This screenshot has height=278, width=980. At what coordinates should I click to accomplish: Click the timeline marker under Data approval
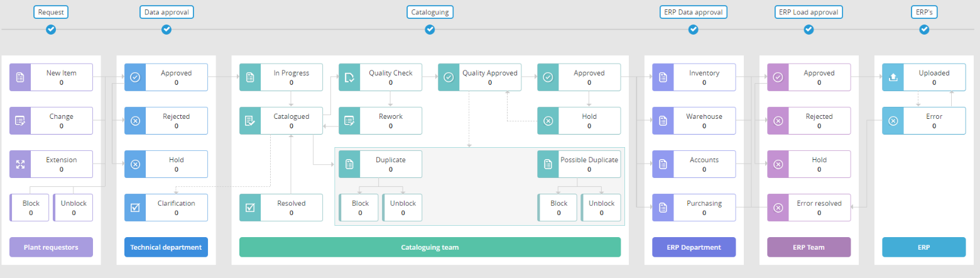tap(166, 30)
